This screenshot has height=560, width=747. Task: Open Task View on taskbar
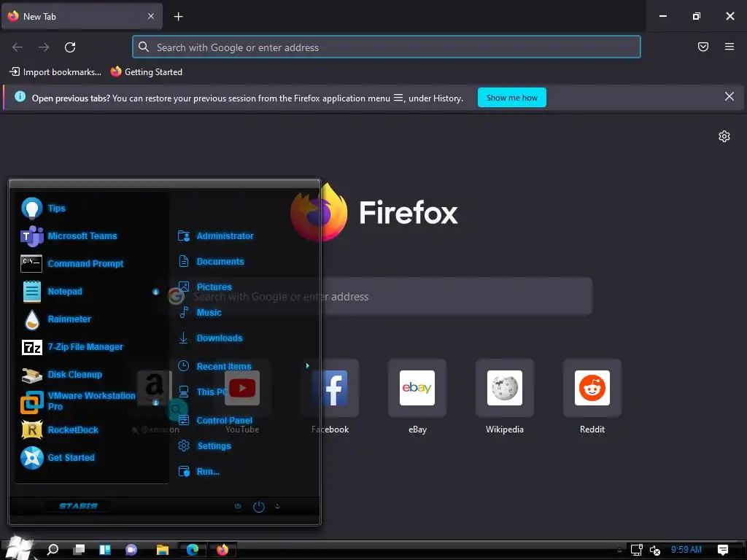click(x=79, y=550)
